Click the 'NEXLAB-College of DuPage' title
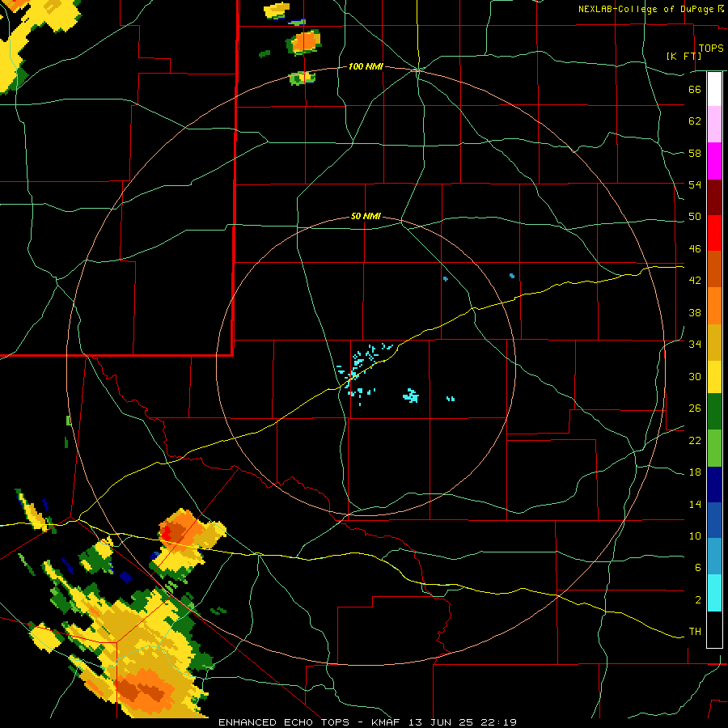 [645, 9]
